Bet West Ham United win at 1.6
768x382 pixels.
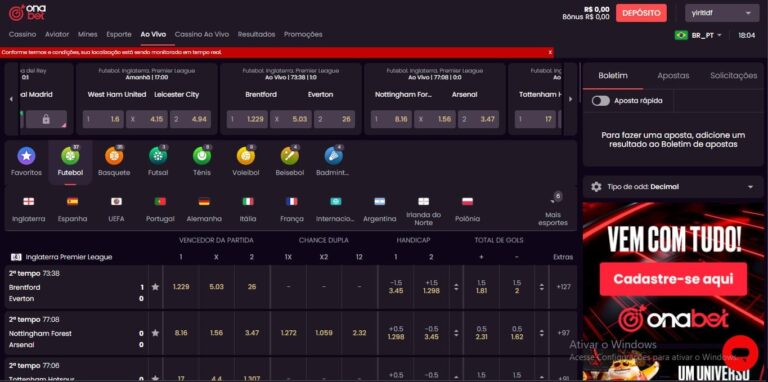click(103, 119)
